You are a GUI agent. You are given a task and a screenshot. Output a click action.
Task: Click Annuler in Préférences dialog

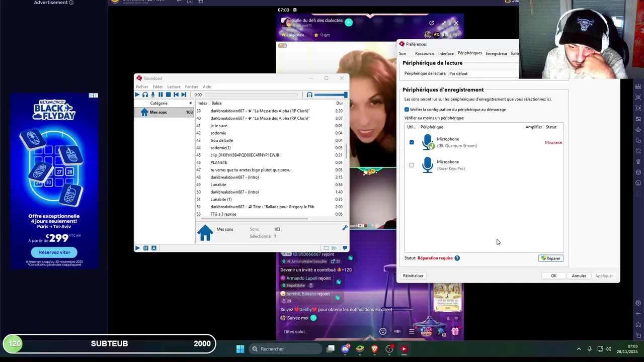[579, 276]
